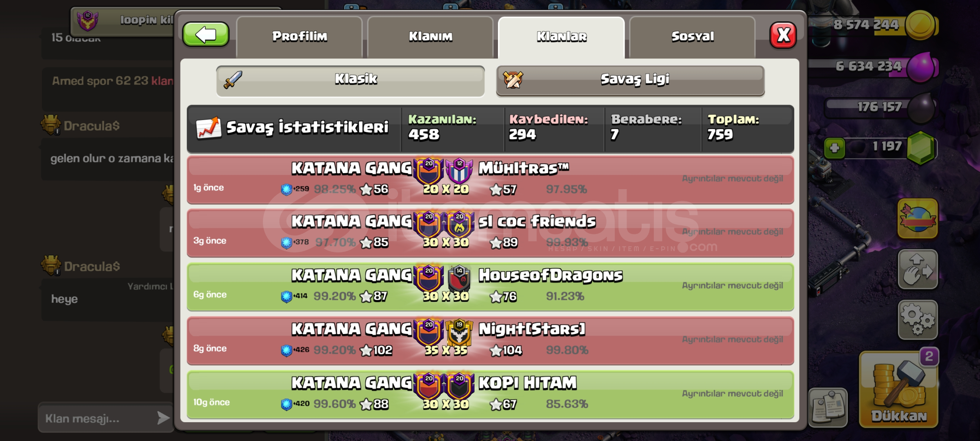The height and width of the screenshot is (441, 980).
Task: Open the globe events icon
Action: tap(918, 219)
